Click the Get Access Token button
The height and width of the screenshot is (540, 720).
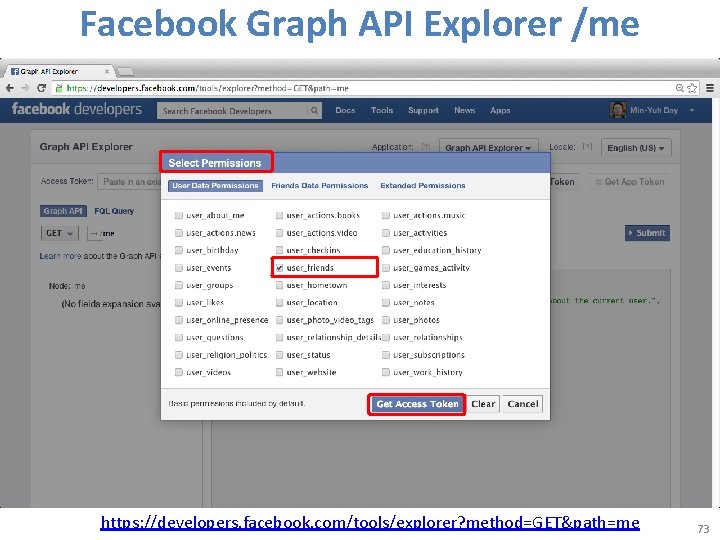(417, 404)
